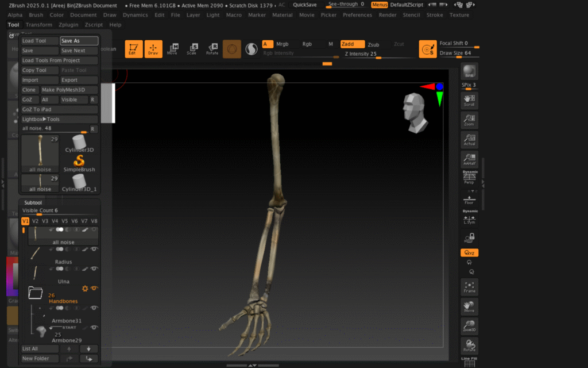
Task: Open the Handbones folder settings gear
Action: (85, 288)
